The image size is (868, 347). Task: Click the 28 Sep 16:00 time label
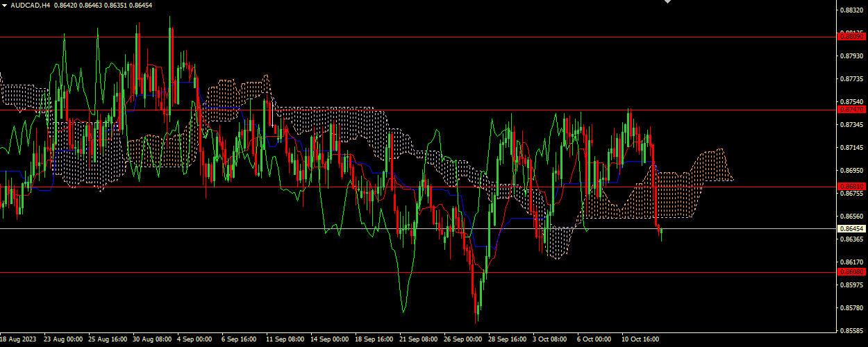point(508,339)
